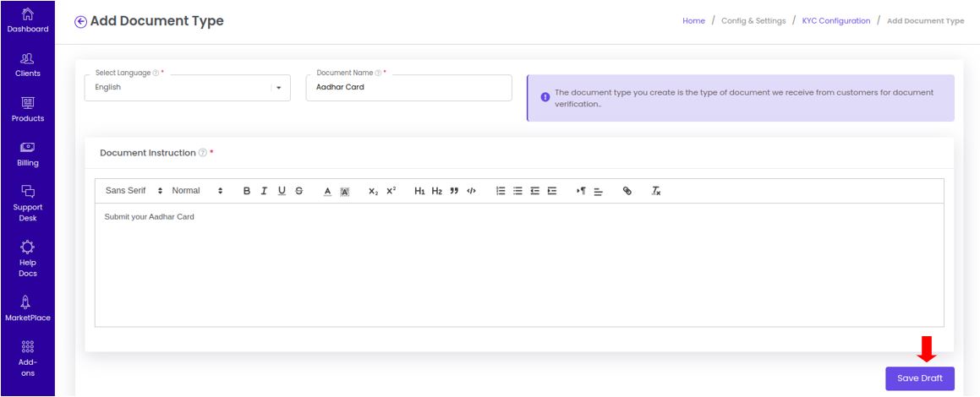Create a bulleted list
980x397 pixels.
(x=517, y=191)
